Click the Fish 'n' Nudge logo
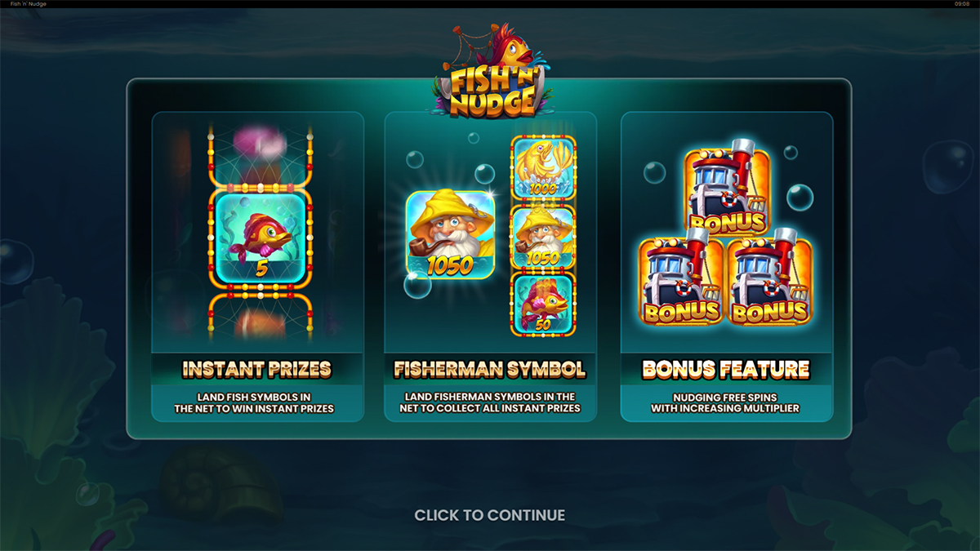Screen dimensions: 980x551 click(490, 72)
